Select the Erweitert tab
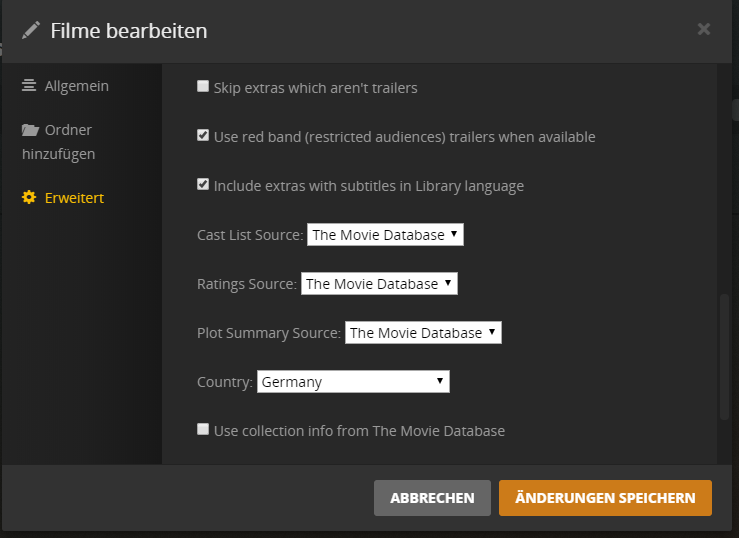Image resolution: width=739 pixels, height=538 pixels. pos(74,198)
